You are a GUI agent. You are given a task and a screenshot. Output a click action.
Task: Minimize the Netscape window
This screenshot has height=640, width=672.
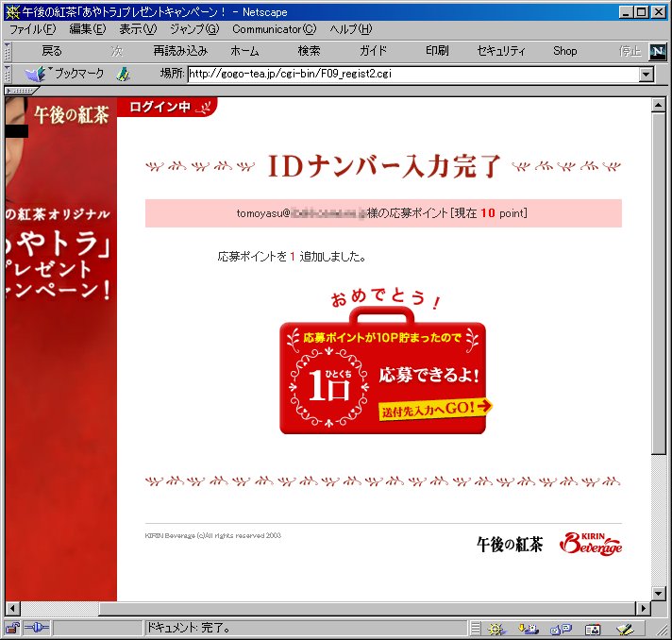coord(626,12)
